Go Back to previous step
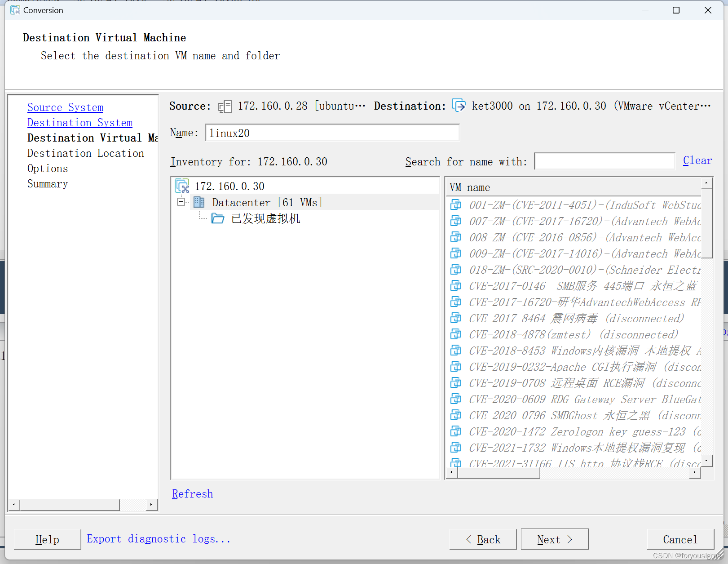Viewport: 728px width, 564px height. 483,539
